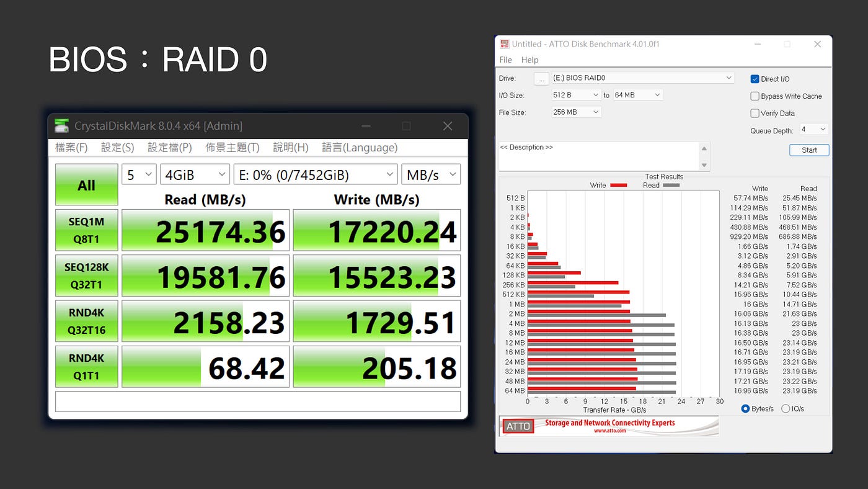
Task: Open the MB/s unit dropdown
Action: click(431, 174)
